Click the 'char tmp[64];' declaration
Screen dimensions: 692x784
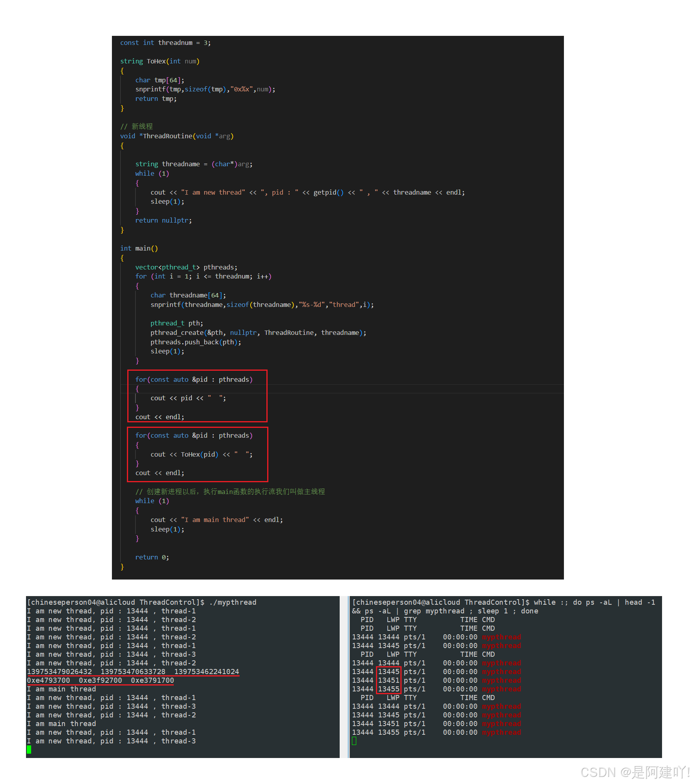[160, 80]
